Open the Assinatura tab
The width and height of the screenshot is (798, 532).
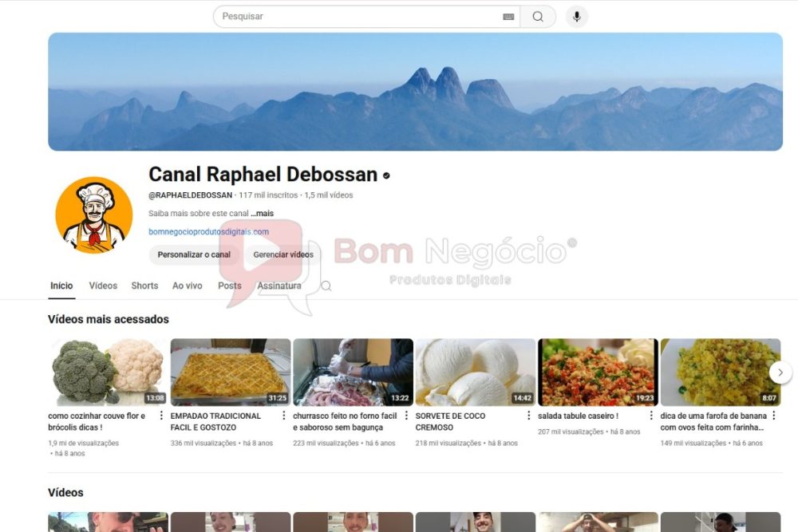279,286
